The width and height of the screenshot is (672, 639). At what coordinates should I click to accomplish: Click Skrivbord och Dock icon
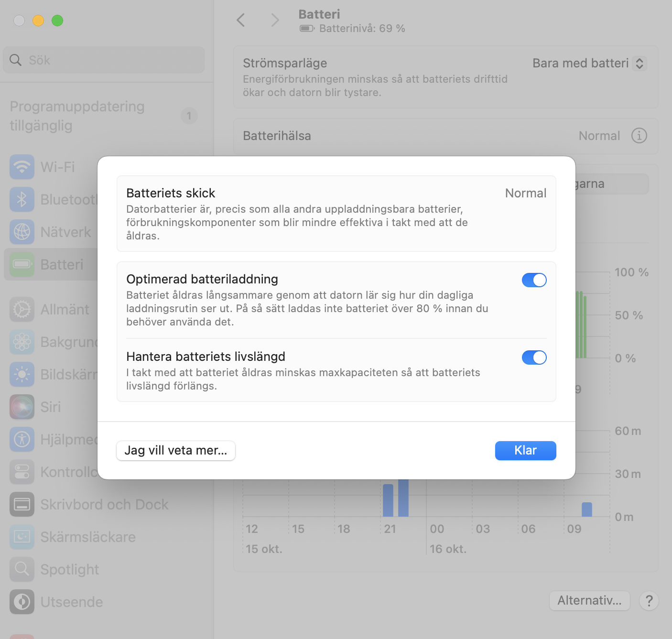(22, 504)
